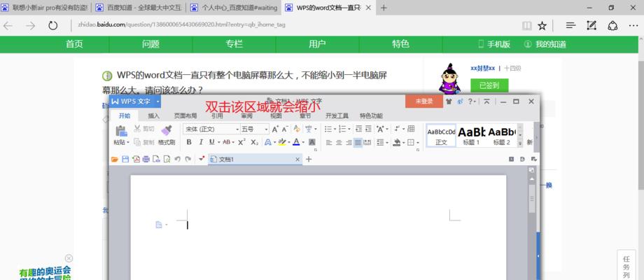
Task: Toggle Italic formatting
Action: (x=201, y=142)
